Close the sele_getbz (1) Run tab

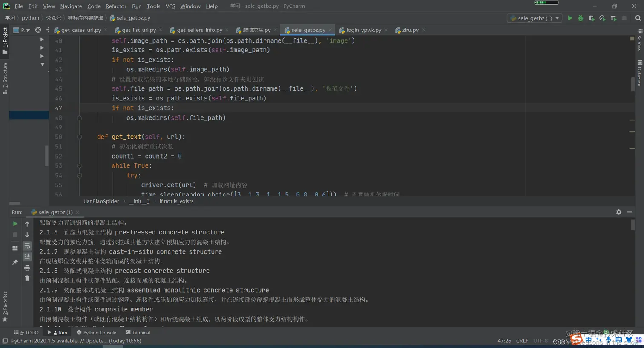78,212
